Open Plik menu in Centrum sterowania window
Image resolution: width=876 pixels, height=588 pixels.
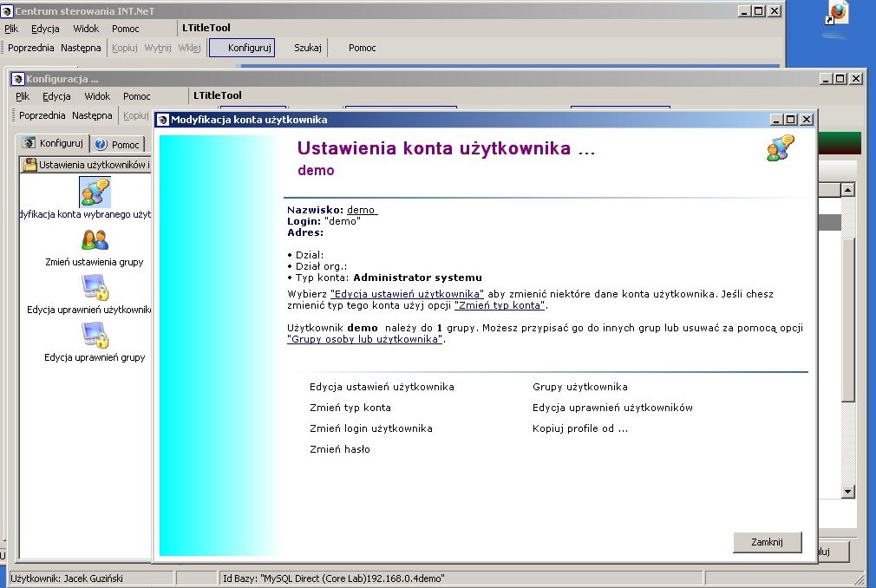click(x=11, y=29)
